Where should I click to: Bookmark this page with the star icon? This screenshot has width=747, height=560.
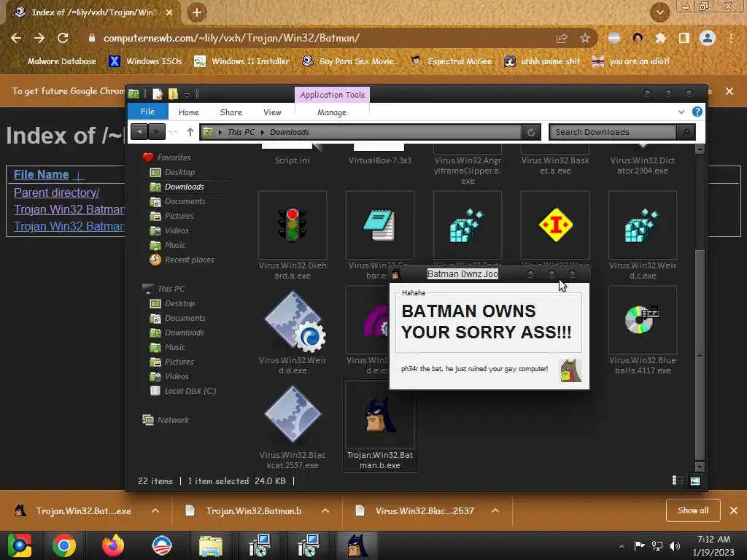pyautogui.click(x=585, y=38)
